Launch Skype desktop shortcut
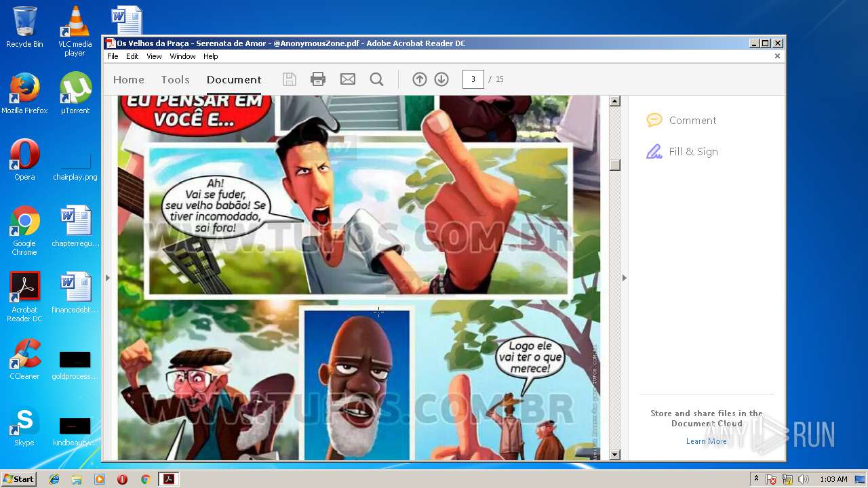Viewport: 868px width, 488px height. point(24,426)
